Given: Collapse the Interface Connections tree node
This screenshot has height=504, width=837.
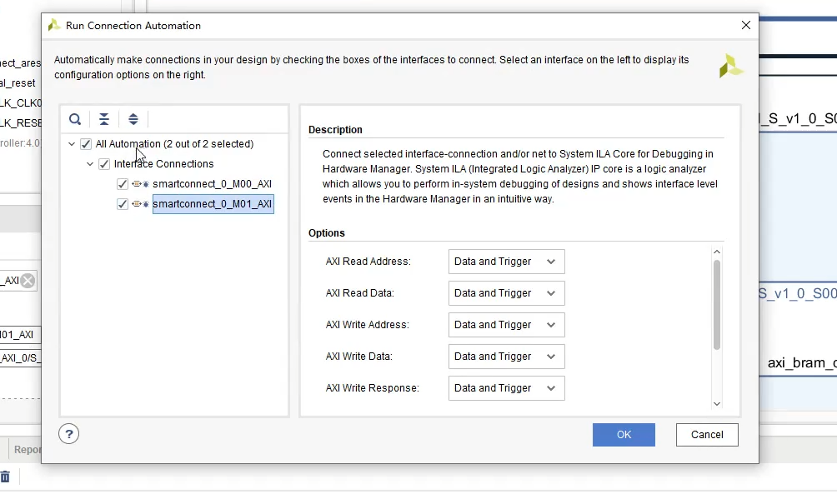Looking at the screenshot, I should point(90,164).
